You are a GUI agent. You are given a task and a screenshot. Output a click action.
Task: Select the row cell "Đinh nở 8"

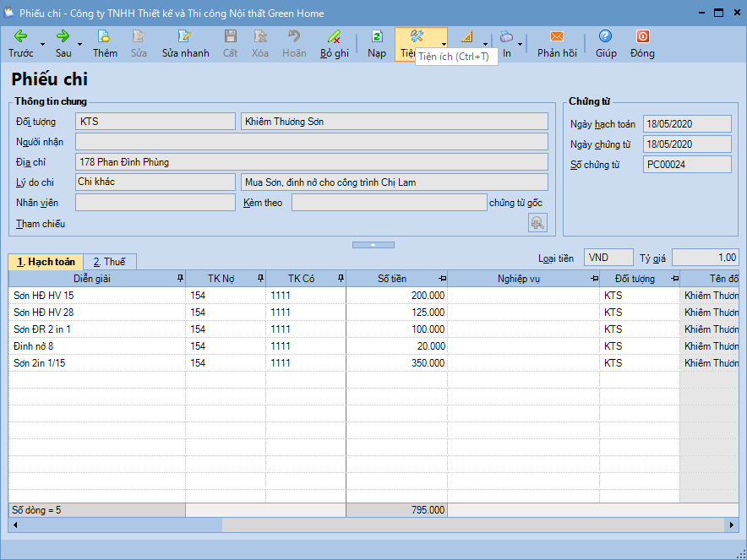tap(96, 346)
